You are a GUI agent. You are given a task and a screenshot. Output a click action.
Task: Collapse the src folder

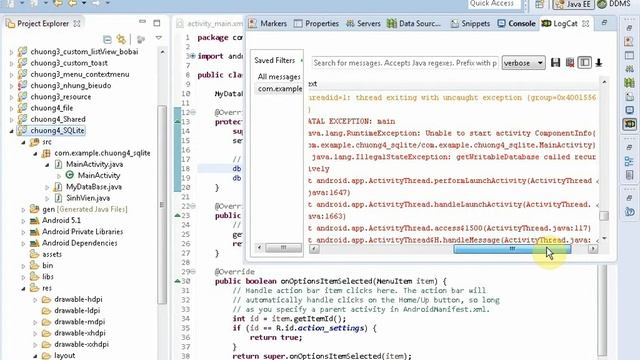click(x=23, y=142)
